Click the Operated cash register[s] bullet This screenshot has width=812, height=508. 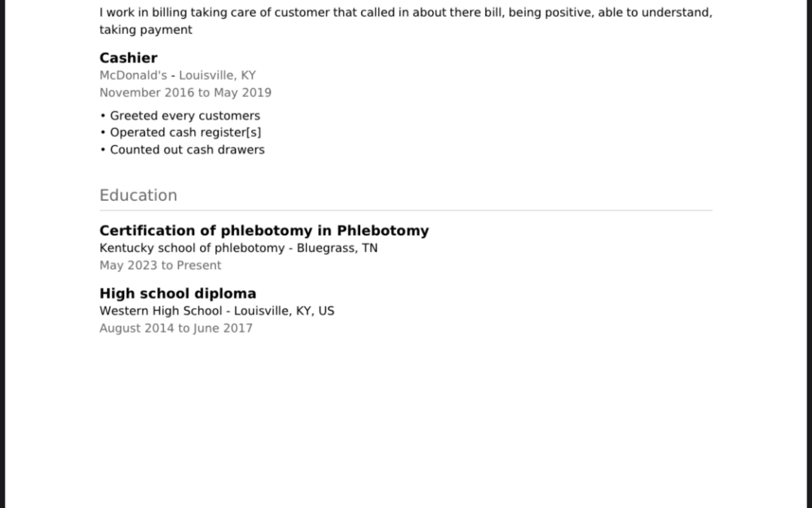click(x=180, y=132)
